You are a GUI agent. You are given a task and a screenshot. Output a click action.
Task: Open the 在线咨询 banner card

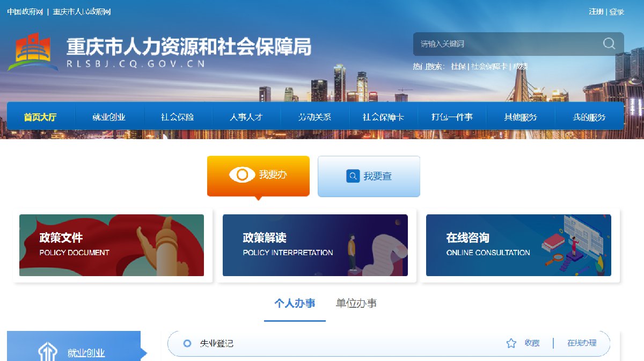518,246
